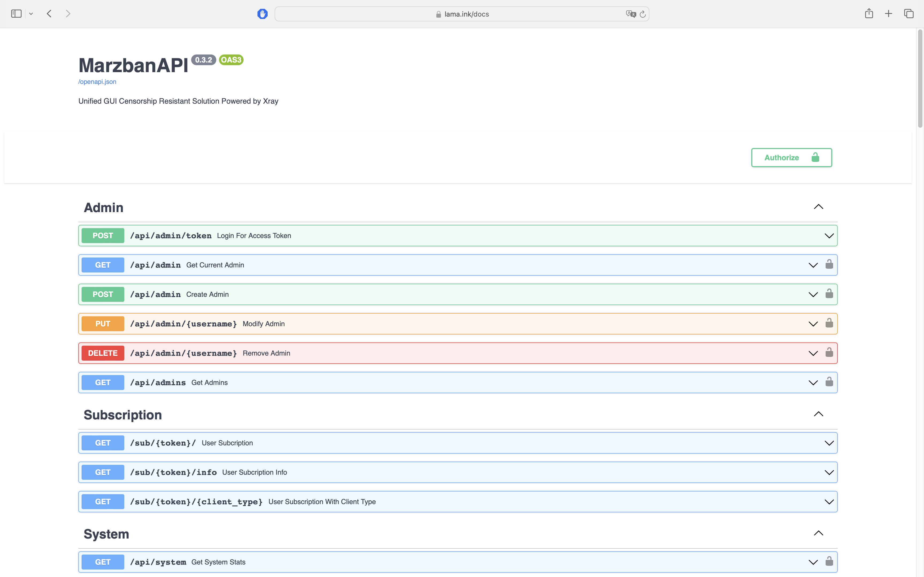The width and height of the screenshot is (924, 577).
Task: Click the lock icon on Create Admin row
Action: (829, 294)
